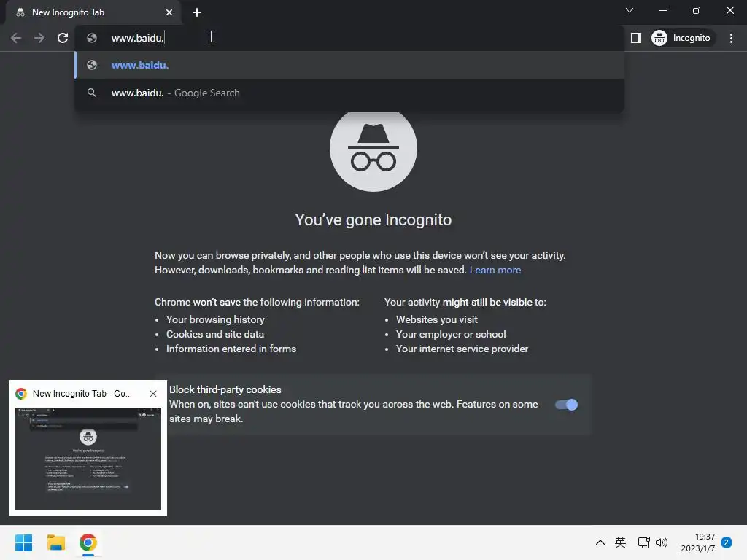Click the text Your employer or school
Viewport: 747px width, 560px height.
pos(451,334)
